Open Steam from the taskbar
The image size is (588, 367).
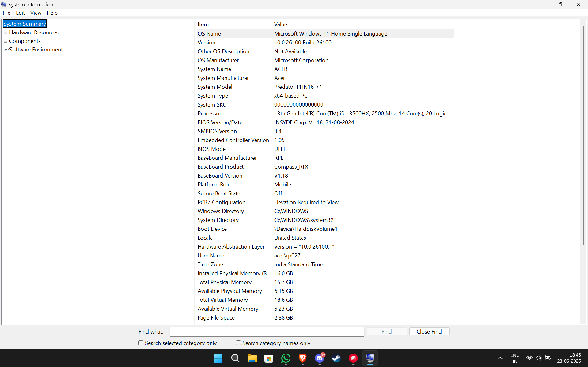(336, 358)
